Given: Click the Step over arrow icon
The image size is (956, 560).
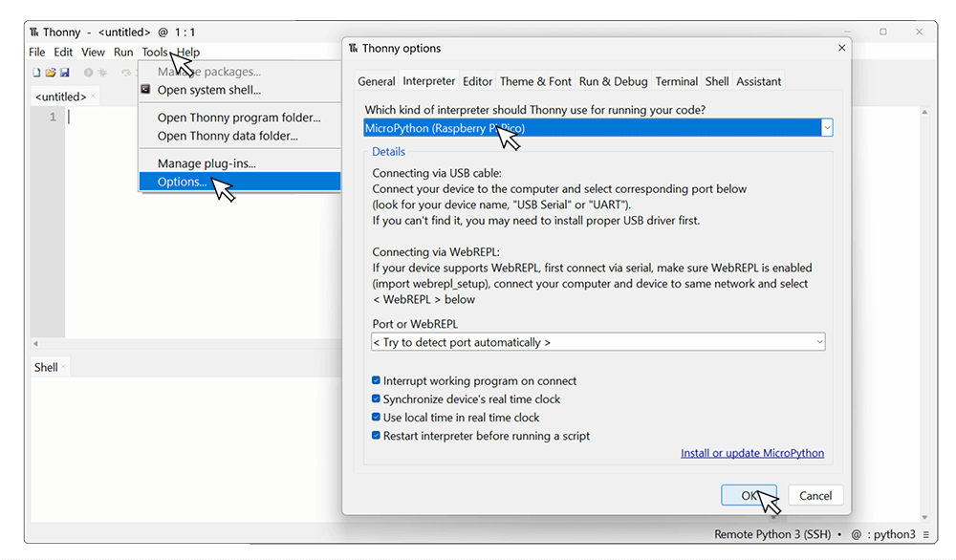Looking at the screenshot, I should pyautogui.click(x=126, y=73).
